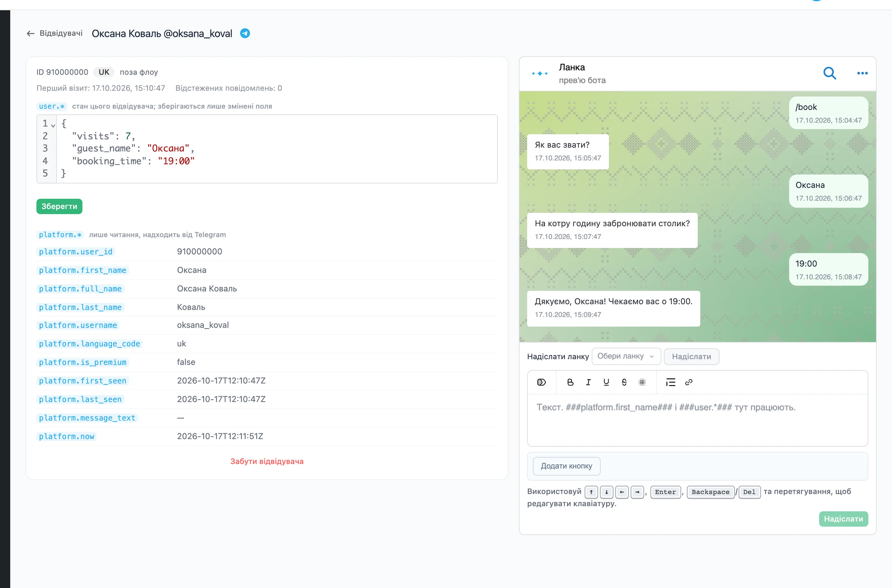The width and height of the screenshot is (892, 588).
Task: Click Забути відвідувача
Action: pyautogui.click(x=267, y=461)
